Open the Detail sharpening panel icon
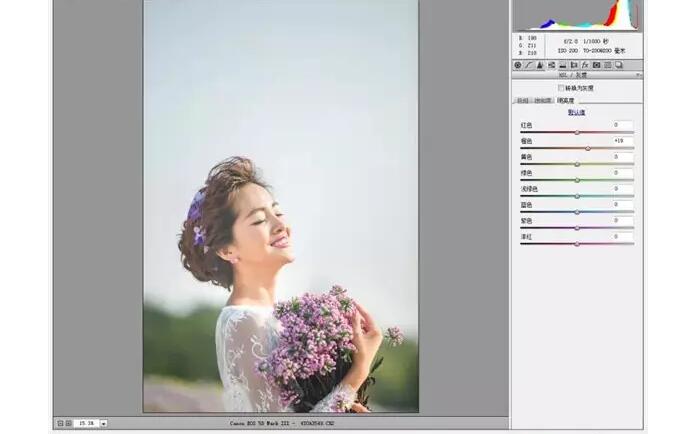The height and width of the screenshot is (434, 698). pos(540,65)
